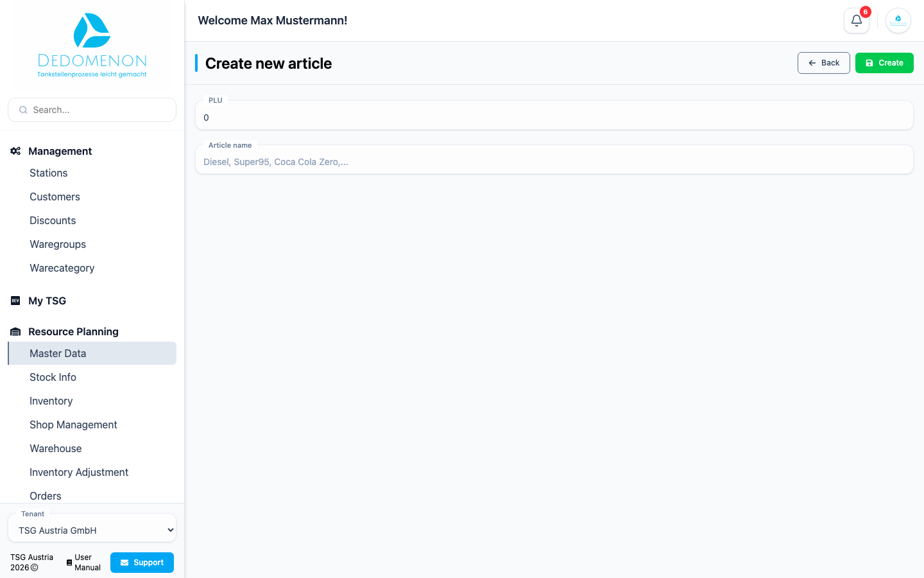Screen dimensions: 924x578
Task: Click the User Manual book icon
Action: pyautogui.click(x=69, y=563)
